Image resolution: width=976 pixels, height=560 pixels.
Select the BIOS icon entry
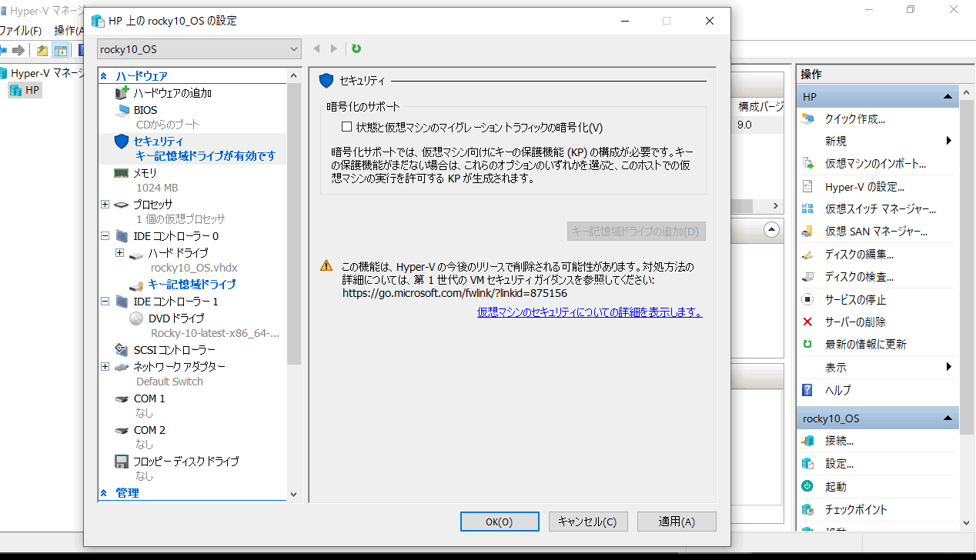pos(122,110)
